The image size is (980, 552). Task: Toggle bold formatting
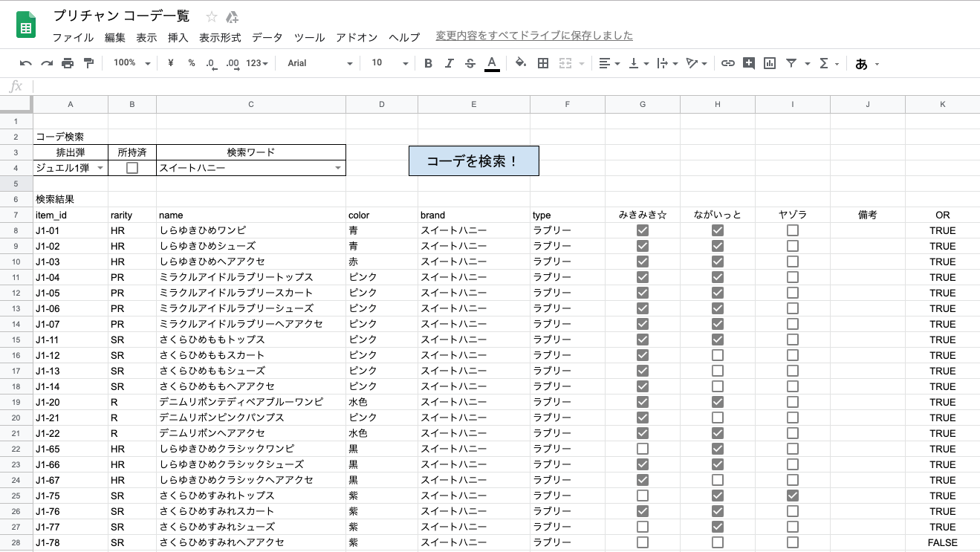(x=428, y=64)
